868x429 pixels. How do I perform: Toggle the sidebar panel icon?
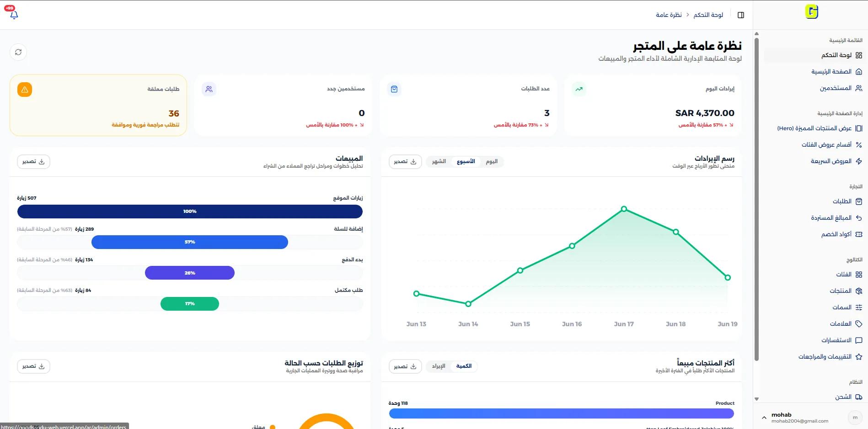click(x=741, y=15)
